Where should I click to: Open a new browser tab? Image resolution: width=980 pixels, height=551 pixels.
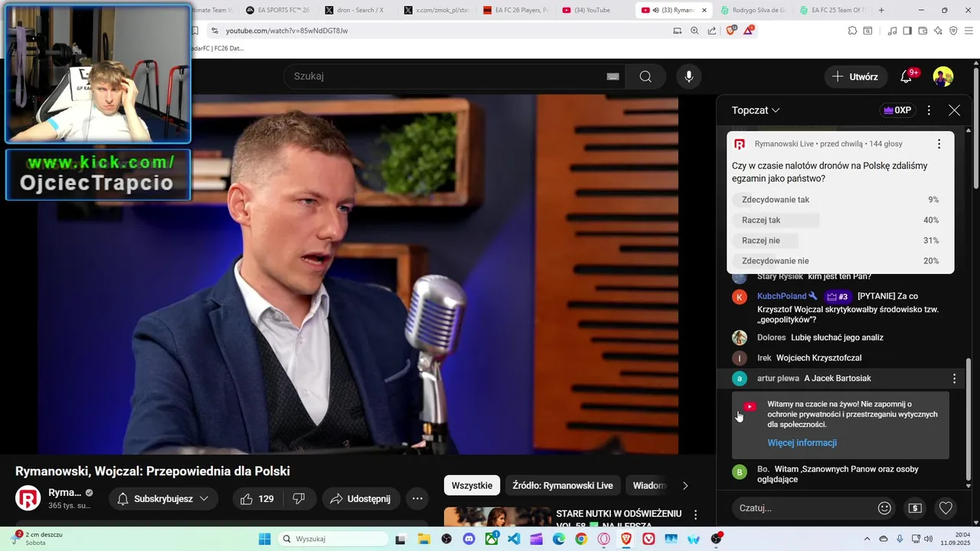881,10
